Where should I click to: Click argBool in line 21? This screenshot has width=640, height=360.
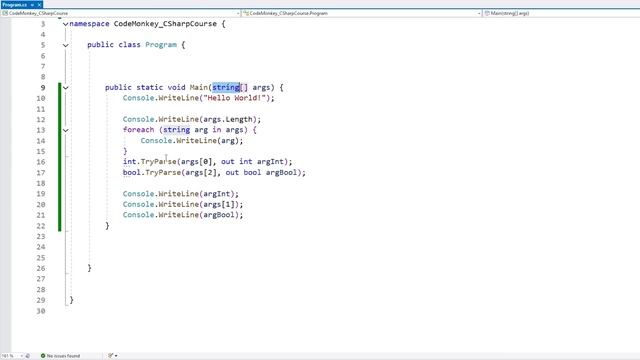click(x=219, y=215)
